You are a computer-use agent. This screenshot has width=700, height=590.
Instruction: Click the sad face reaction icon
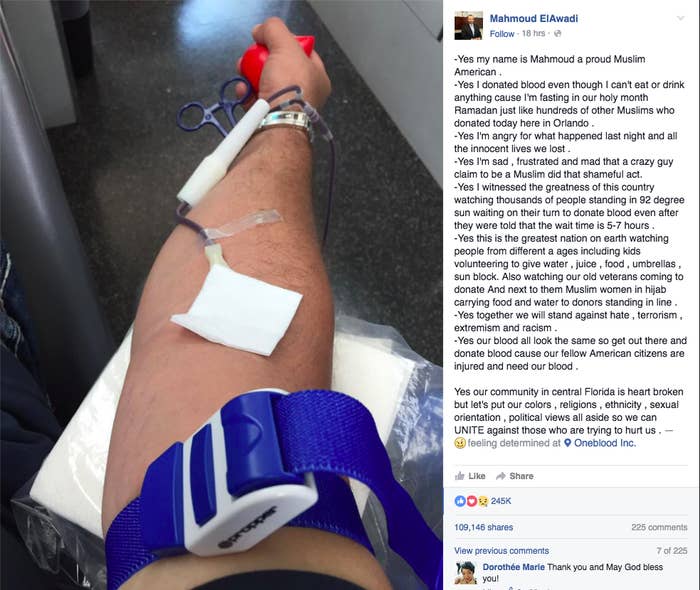(483, 501)
